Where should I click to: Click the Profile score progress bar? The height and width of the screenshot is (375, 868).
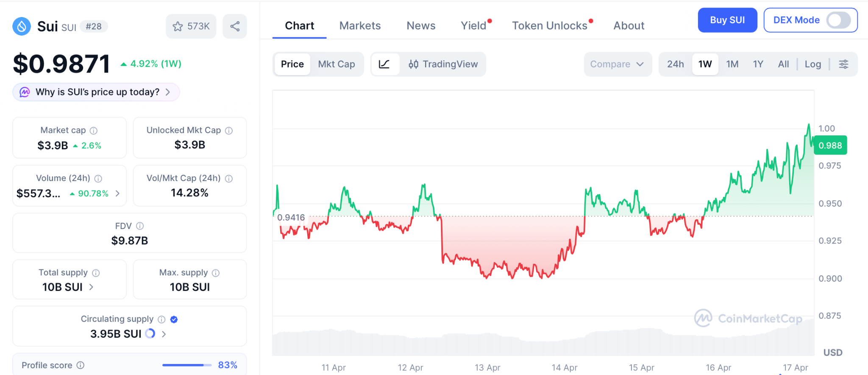(x=186, y=365)
